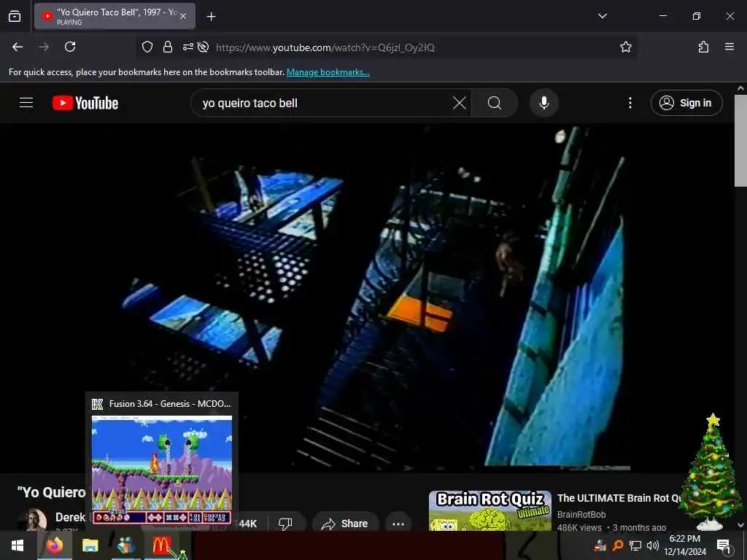Open Fusion 3.64 Genesis preview thumbnail
Screen dimensions: 747x560
[x=162, y=470]
